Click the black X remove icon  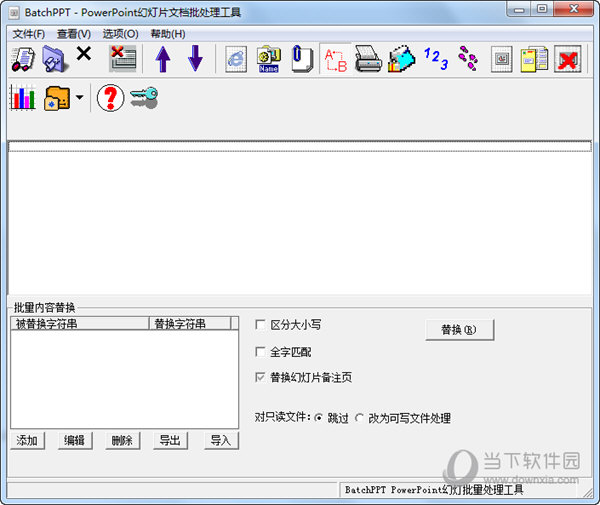point(84,54)
